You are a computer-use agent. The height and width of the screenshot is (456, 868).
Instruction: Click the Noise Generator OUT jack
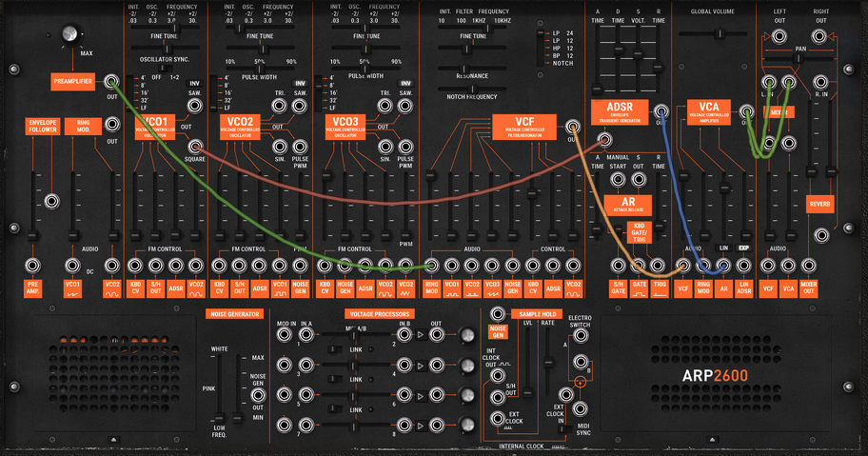[x=258, y=395]
